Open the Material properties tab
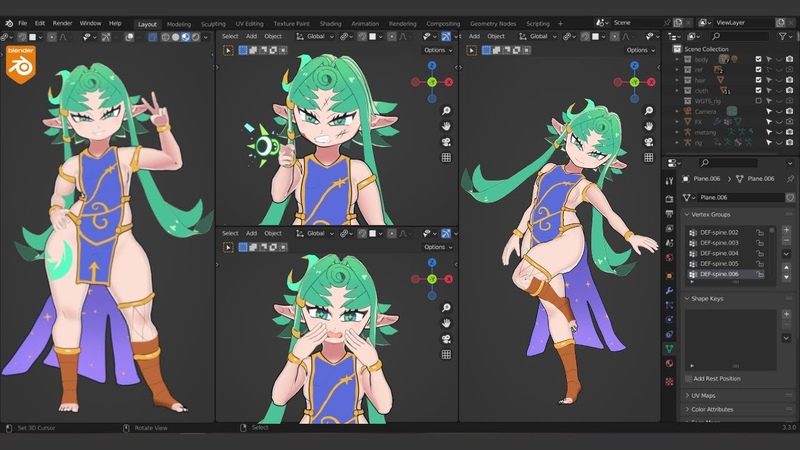Image resolution: width=800 pixels, height=450 pixels. click(669, 364)
